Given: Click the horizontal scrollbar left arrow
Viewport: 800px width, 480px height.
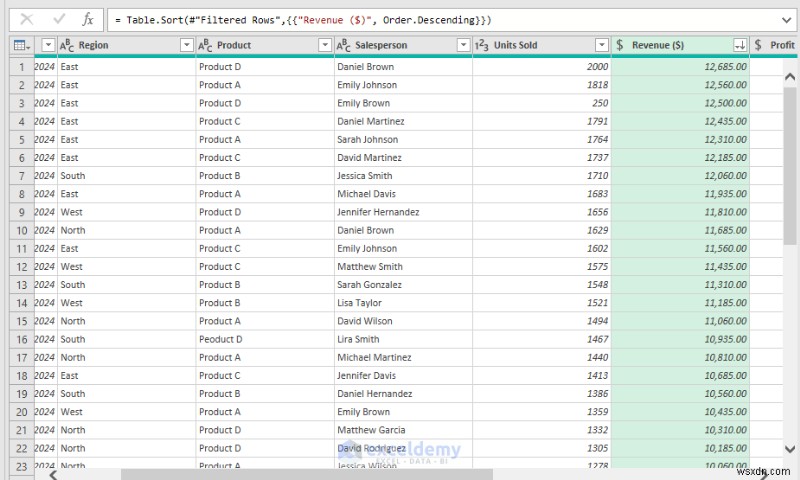Looking at the screenshot, I should (x=53, y=475).
